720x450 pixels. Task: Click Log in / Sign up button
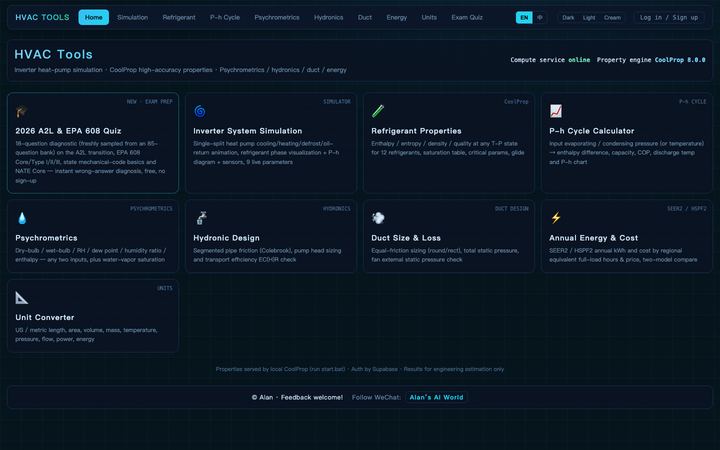tap(669, 17)
